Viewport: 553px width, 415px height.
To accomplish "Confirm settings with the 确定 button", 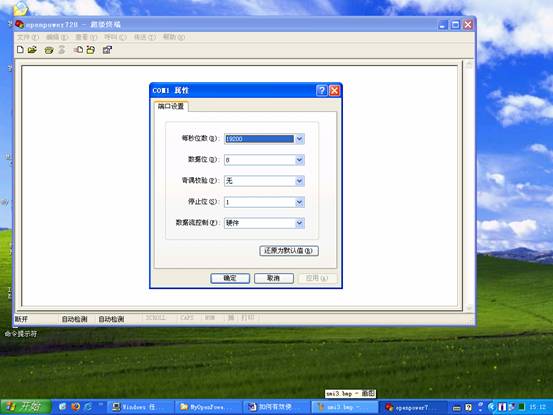I will pos(230,278).
